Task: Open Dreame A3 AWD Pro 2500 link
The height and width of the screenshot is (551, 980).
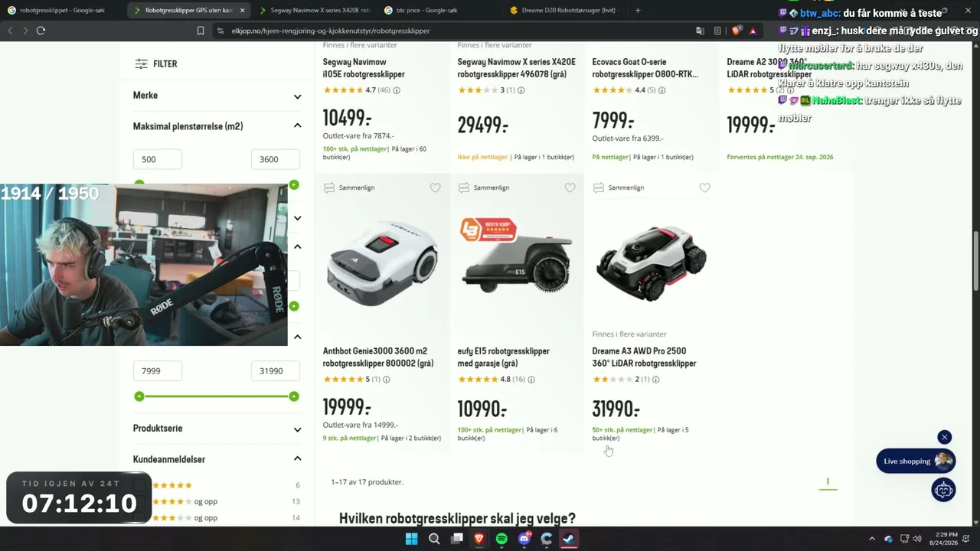Action: click(x=644, y=357)
